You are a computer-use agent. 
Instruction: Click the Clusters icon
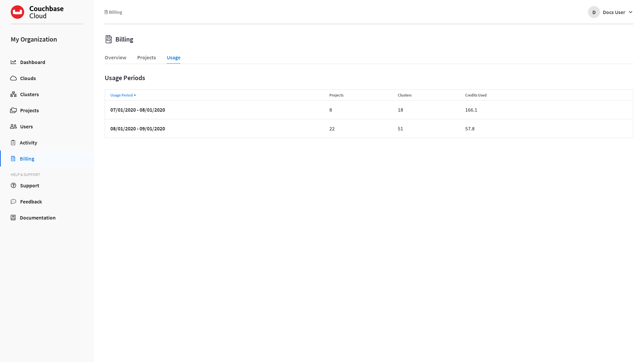(x=13, y=94)
